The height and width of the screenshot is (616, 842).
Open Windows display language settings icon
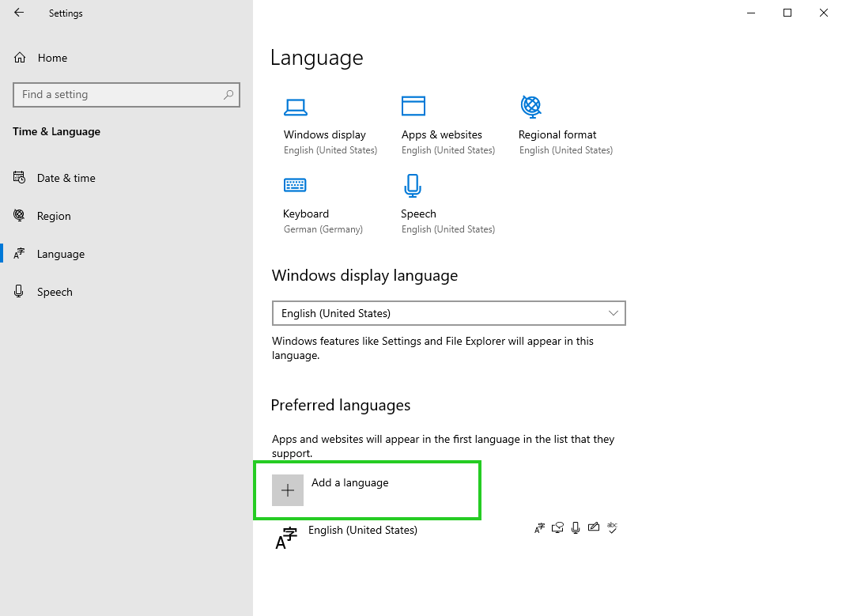point(296,106)
